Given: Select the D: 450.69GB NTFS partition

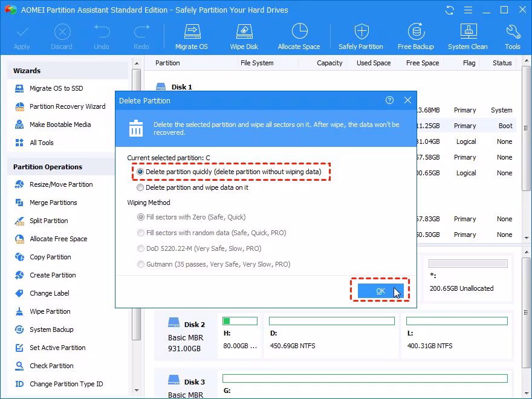Looking at the screenshot, I should click(x=331, y=335).
